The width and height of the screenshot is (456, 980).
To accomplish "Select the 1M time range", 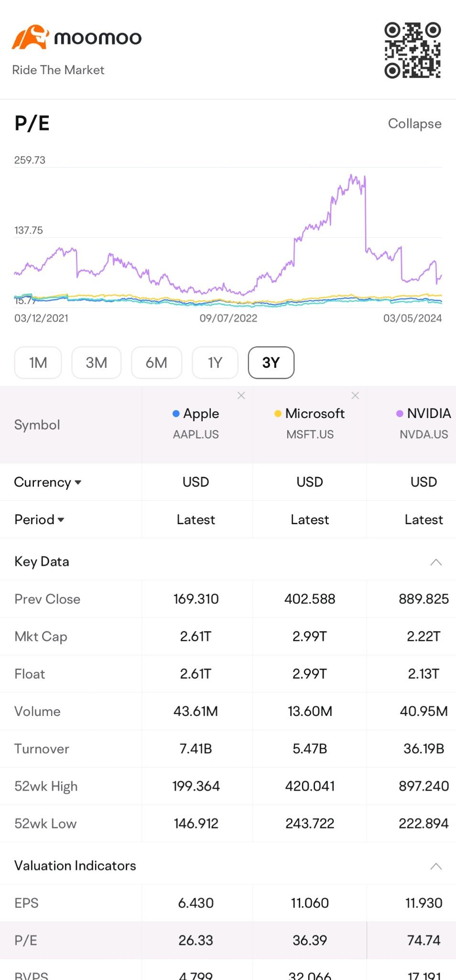I will 38,363.
